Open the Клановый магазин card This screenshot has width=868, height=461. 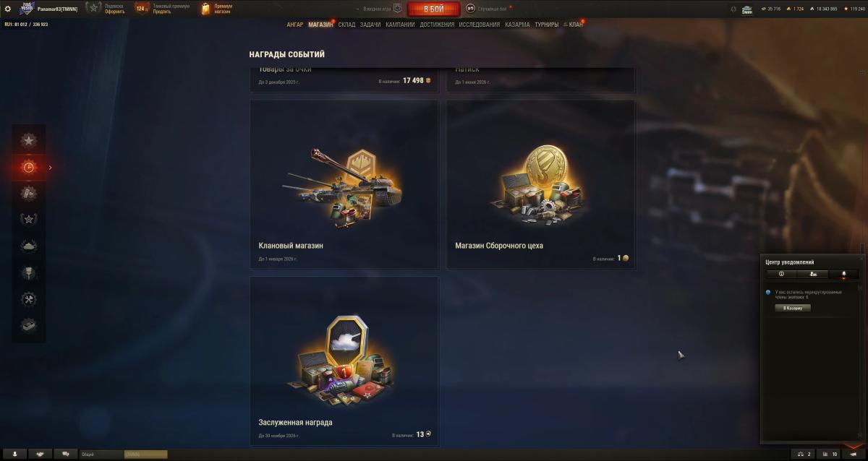[344, 184]
